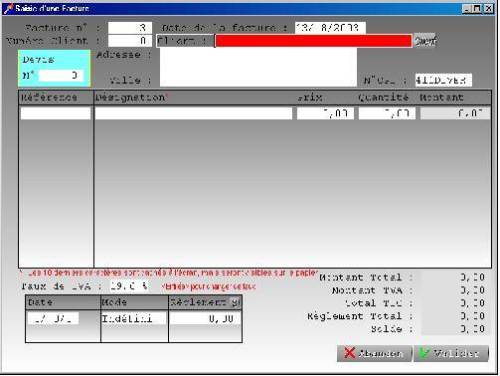Viewport: 500px width, 376px height.
Task: Click the Désignation cell in first row
Action: (193, 113)
